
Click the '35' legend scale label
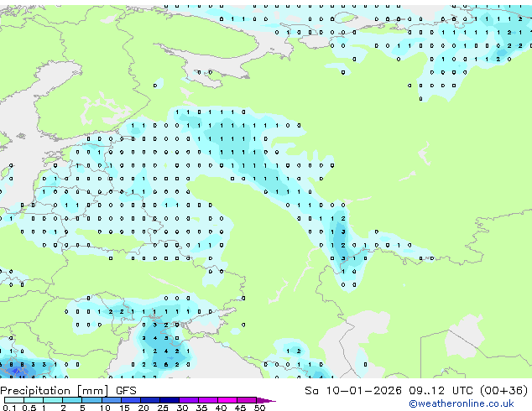(x=202, y=408)
